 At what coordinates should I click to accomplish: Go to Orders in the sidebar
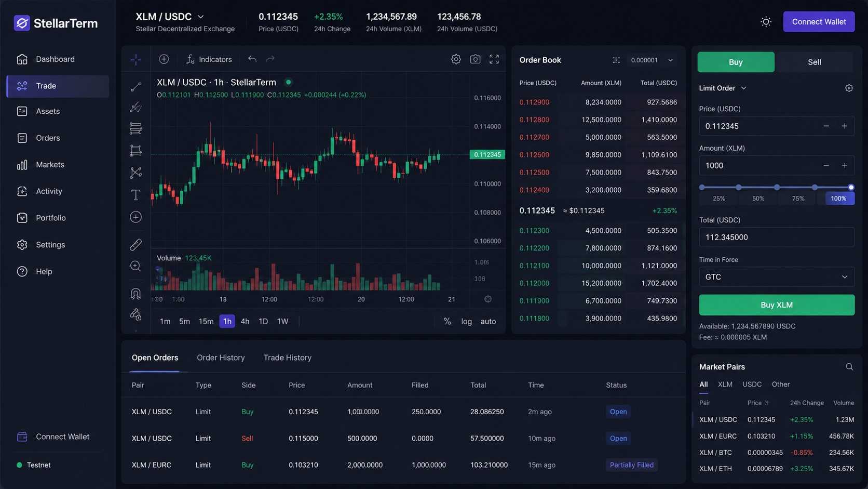(58, 138)
